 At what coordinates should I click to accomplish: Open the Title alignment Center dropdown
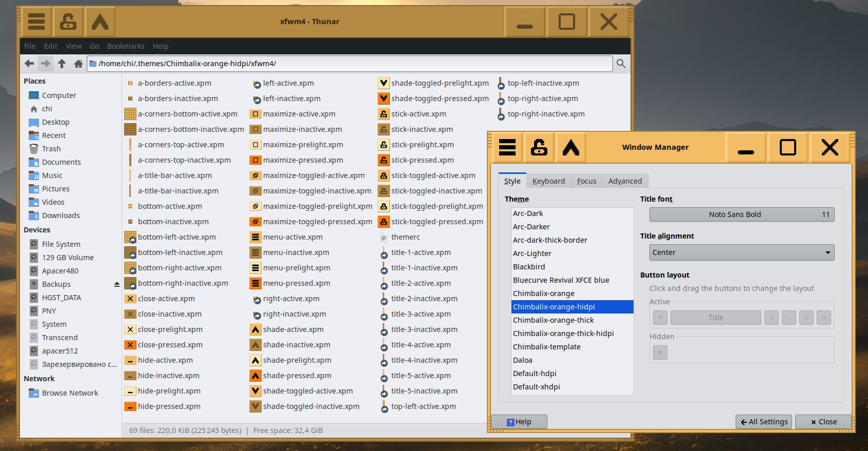point(742,252)
